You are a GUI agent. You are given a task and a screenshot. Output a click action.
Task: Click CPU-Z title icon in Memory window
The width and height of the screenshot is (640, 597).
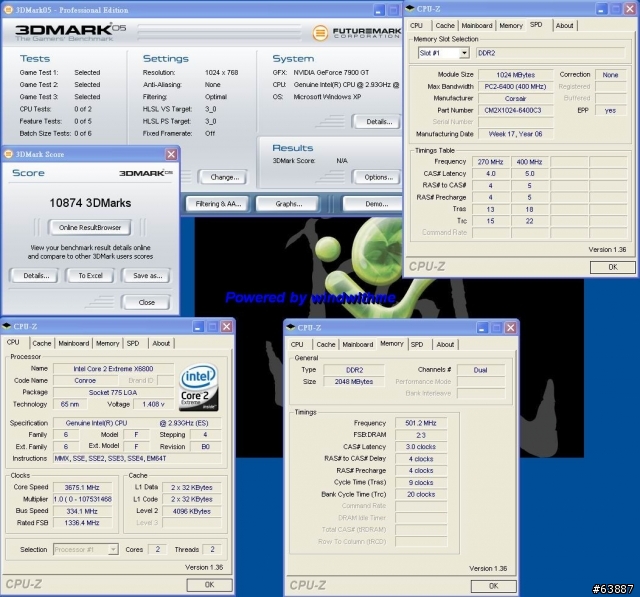[x=291, y=327]
